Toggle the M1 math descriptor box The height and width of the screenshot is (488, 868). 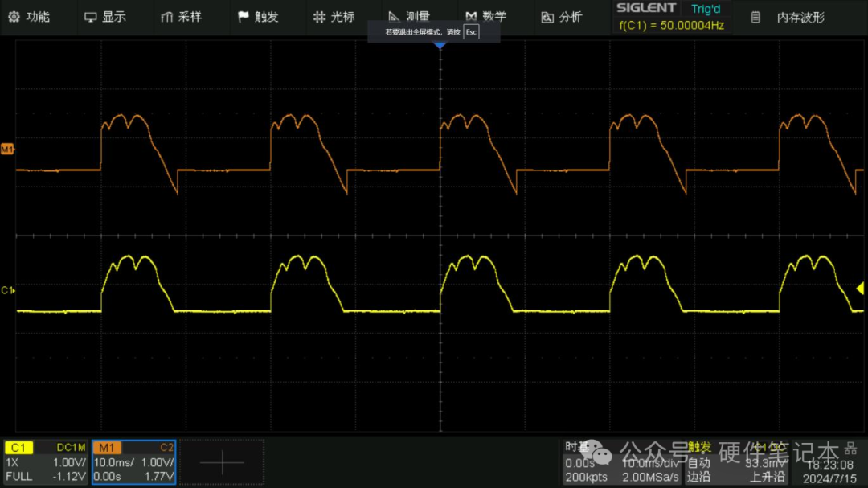pyautogui.click(x=134, y=462)
